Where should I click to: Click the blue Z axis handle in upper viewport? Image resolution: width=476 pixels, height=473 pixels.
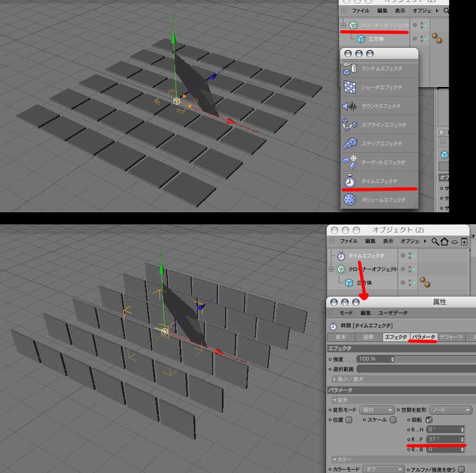point(213,76)
